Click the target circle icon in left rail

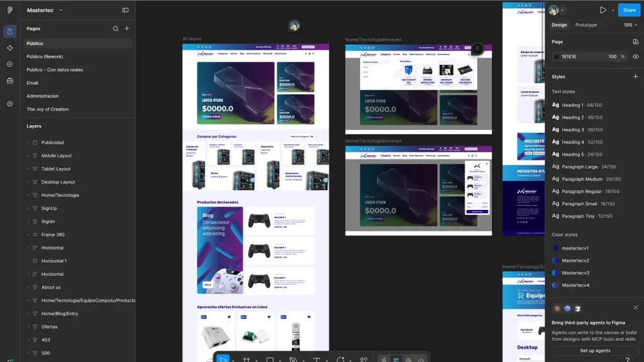10,104
